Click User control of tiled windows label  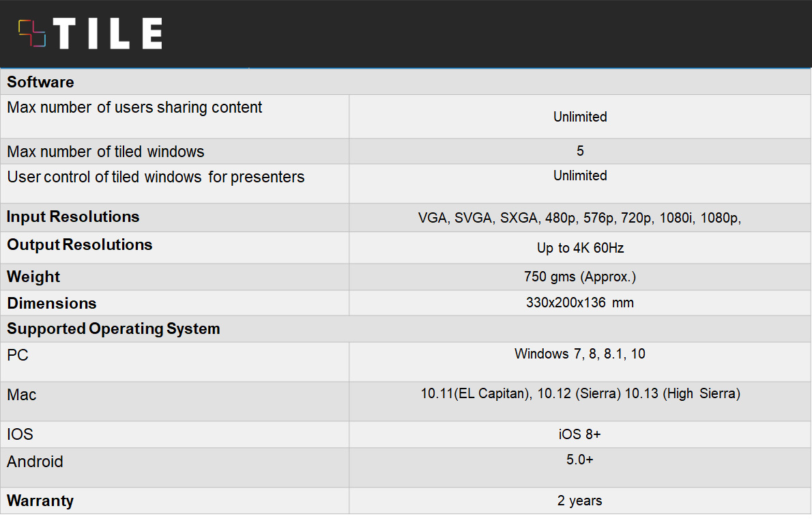pos(156,178)
